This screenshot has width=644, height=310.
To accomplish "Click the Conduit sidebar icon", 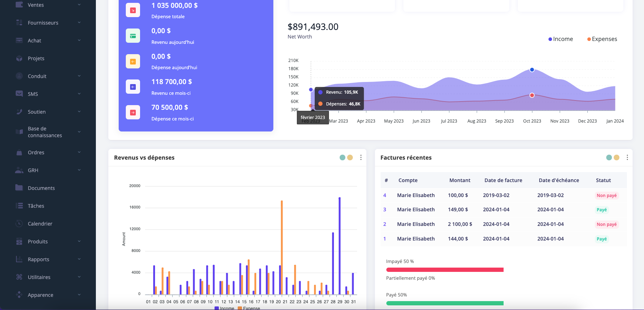I will [19, 76].
